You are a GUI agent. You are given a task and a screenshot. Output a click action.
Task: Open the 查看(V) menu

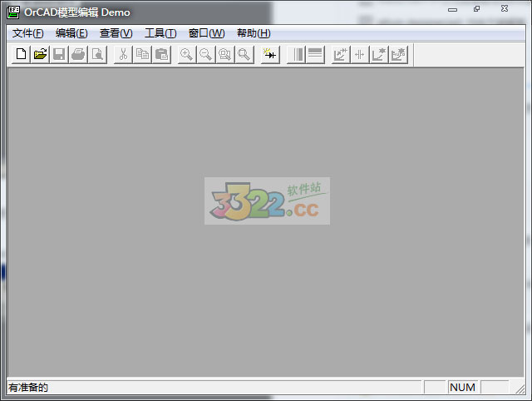point(116,33)
